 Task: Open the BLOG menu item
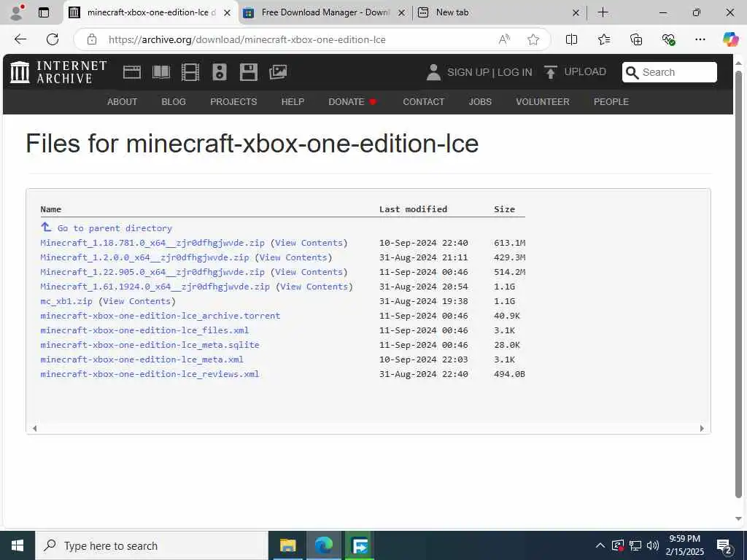[174, 102]
